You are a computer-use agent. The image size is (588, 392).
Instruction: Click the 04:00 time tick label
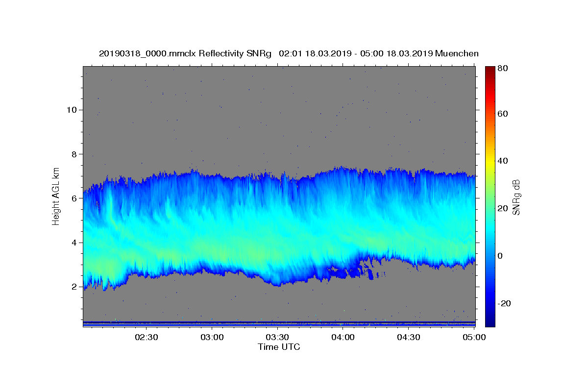pyautogui.click(x=343, y=337)
